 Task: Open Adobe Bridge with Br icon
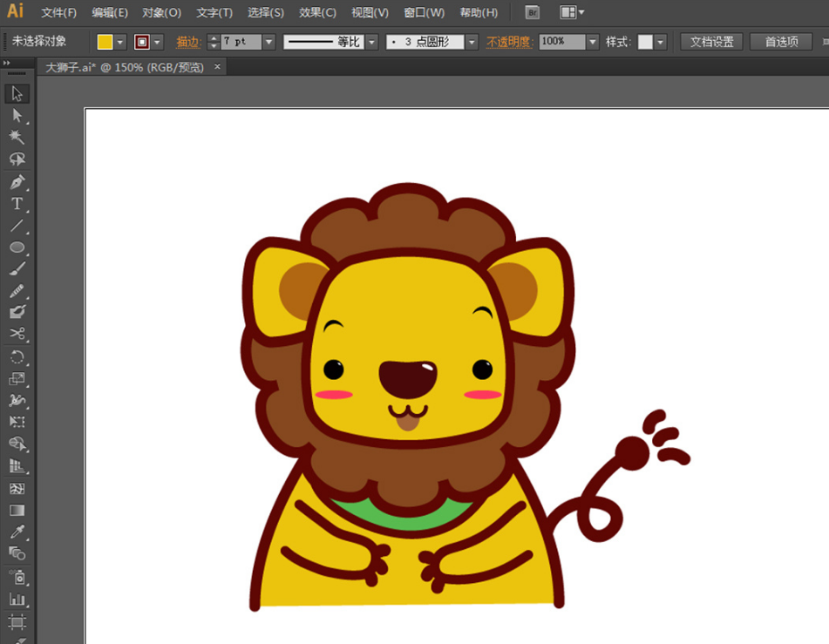coord(533,12)
